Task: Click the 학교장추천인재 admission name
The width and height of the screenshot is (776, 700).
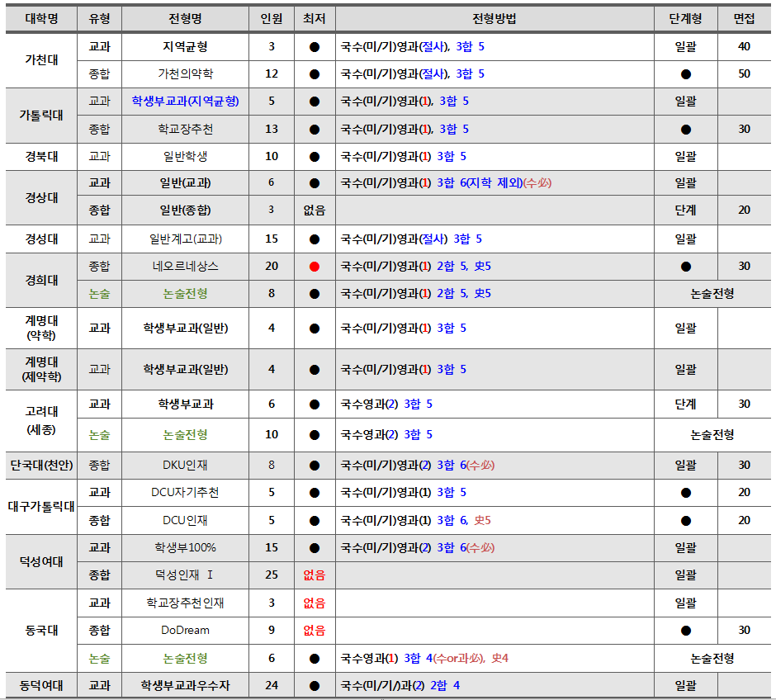Action: tap(185, 603)
